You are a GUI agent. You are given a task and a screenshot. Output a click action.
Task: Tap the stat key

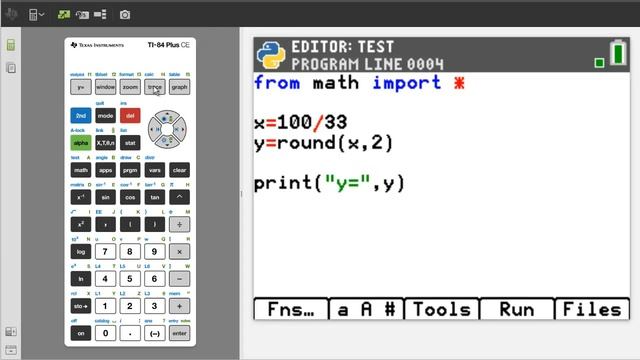pyautogui.click(x=130, y=143)
